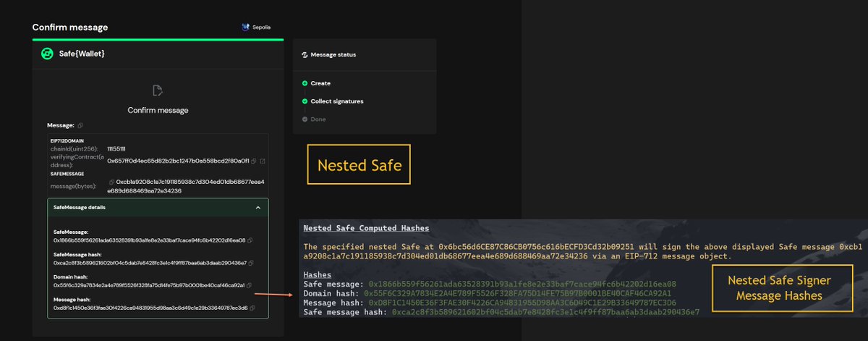
Task: Click the terminal Hashes subheading
Action: 318,274
